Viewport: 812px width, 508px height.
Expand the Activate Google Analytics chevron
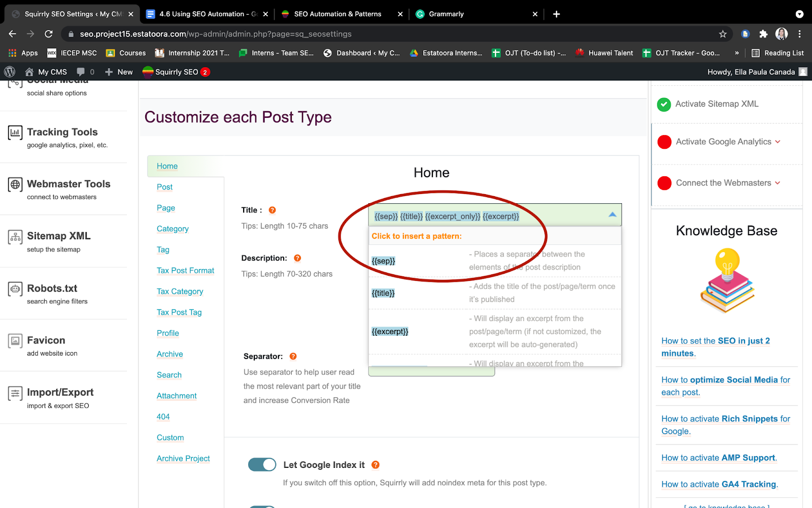pos(777,142)
